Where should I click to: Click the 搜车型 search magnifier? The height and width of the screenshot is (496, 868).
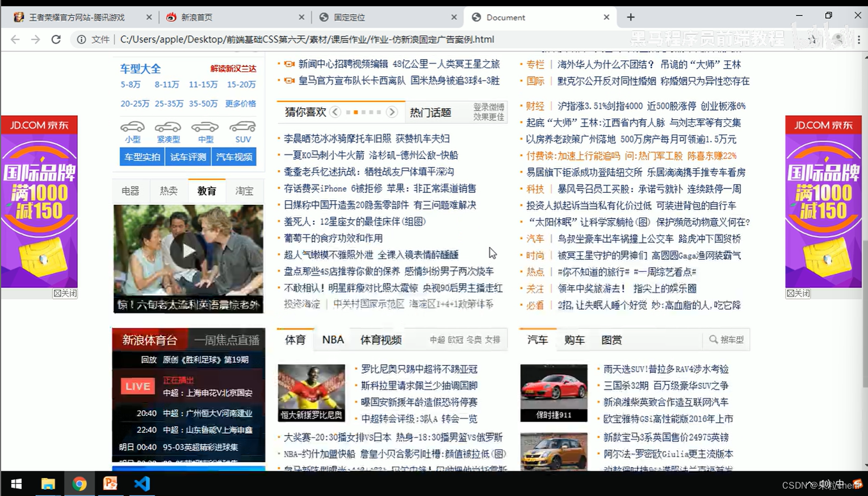(x=713, y=339)
